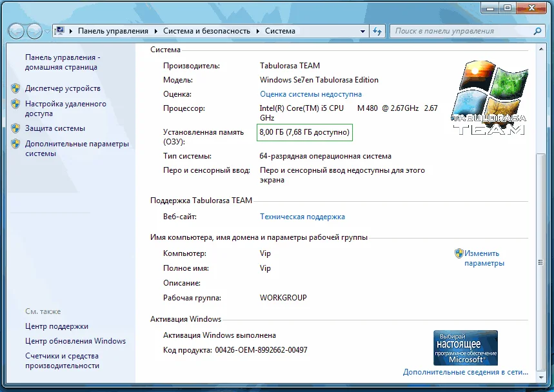
Task: Open Оценка системы недоступна link
Action: click(311, 94)
